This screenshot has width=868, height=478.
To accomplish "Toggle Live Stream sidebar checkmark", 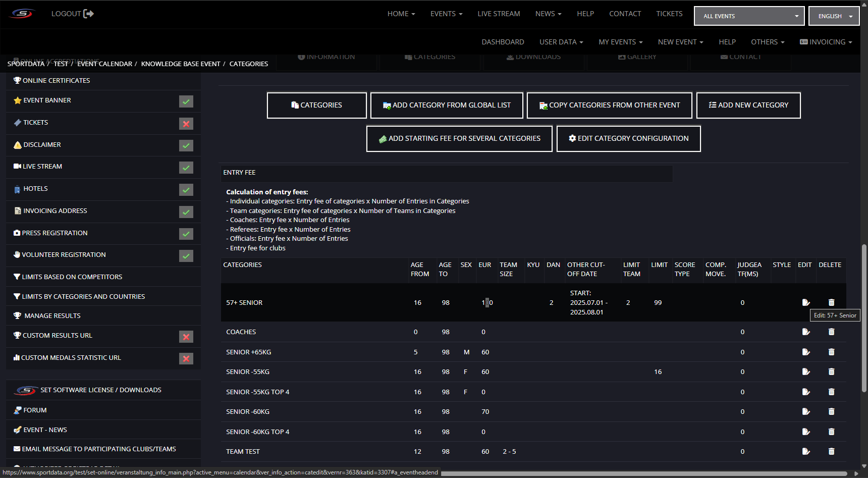I will tap(186, 168).
